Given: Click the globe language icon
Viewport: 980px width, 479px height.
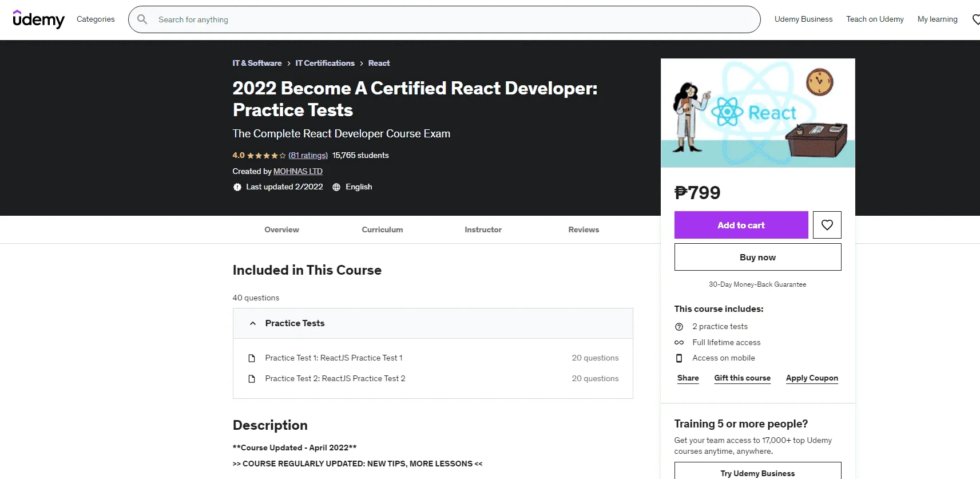Looking at the screenshot, I should [x=336, y=187].
